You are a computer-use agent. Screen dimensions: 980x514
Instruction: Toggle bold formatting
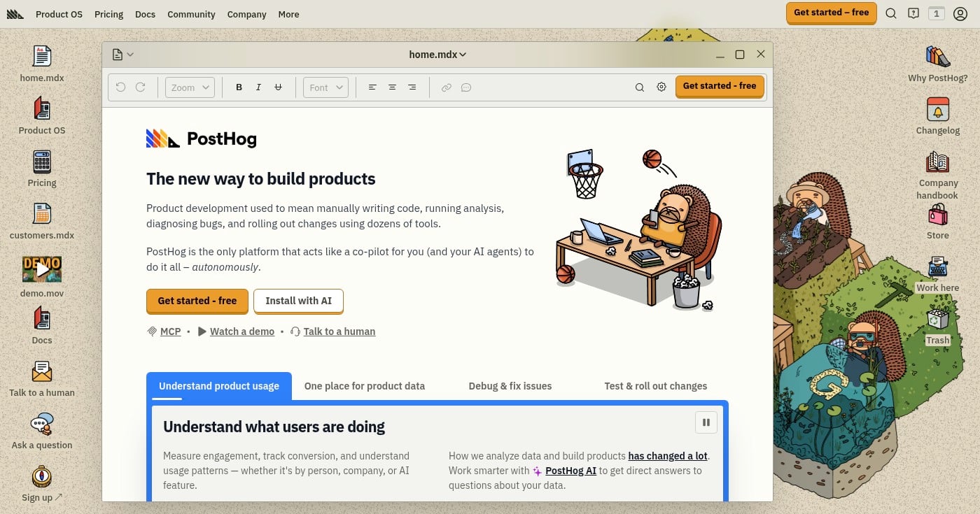point(239,87)
